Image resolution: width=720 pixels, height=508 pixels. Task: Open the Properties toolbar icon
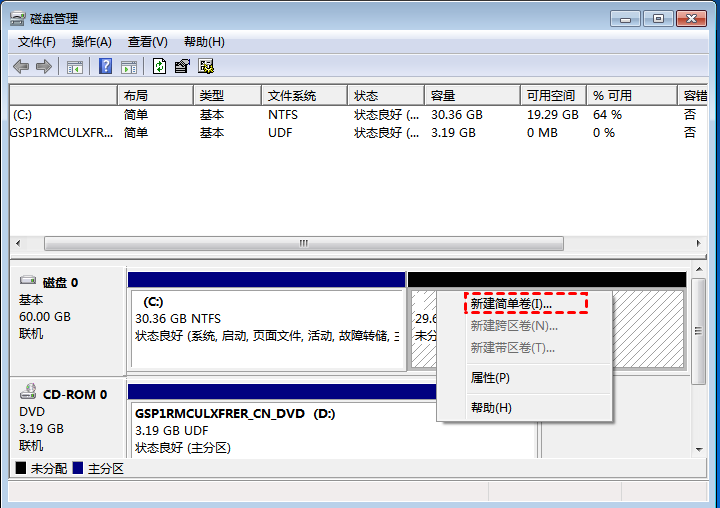pos(182,66)
